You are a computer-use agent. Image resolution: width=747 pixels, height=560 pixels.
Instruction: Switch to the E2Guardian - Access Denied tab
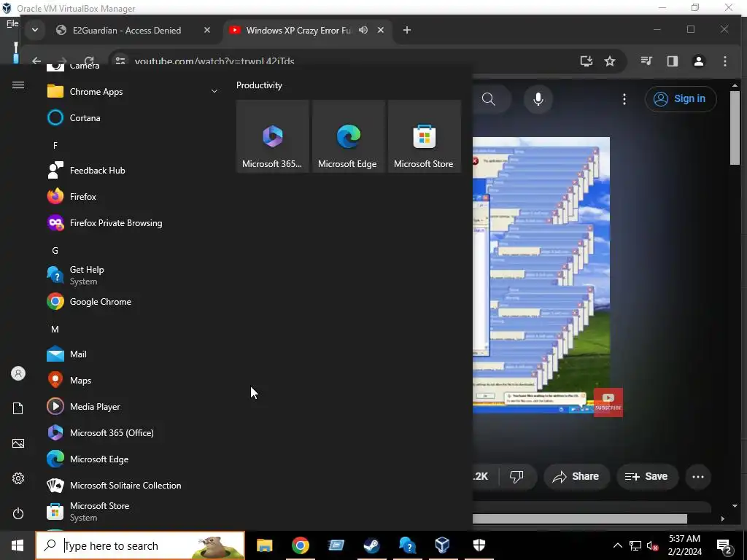126,30
